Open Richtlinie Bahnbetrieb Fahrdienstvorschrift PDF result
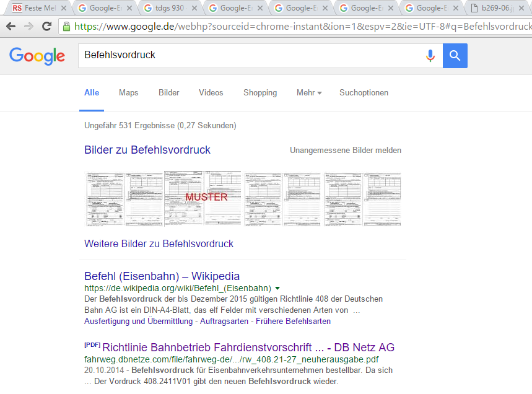 pyautogui.click(x=248, y=348)
